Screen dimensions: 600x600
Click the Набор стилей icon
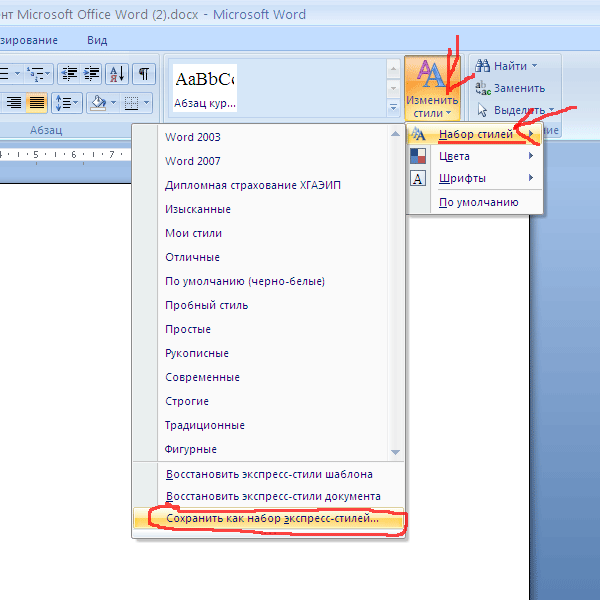(418, 134)
